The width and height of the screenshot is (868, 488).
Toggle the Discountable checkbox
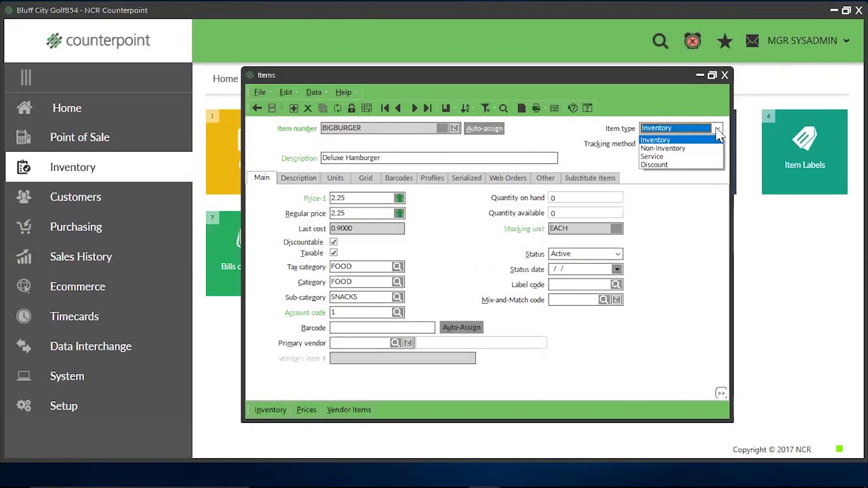334,242
